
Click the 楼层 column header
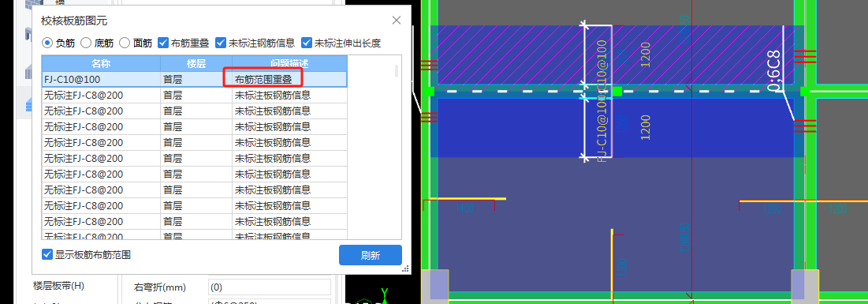196,63
